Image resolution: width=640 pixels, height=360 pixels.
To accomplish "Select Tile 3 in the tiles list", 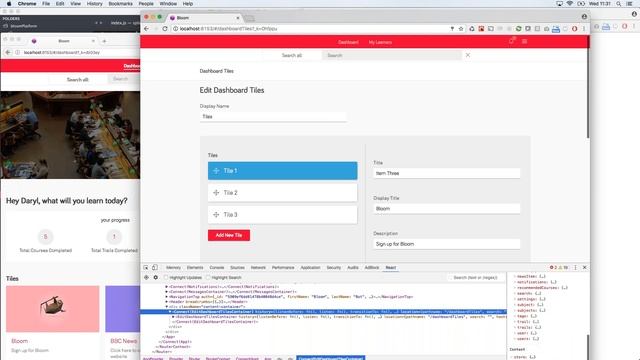I will pos(282,215).
